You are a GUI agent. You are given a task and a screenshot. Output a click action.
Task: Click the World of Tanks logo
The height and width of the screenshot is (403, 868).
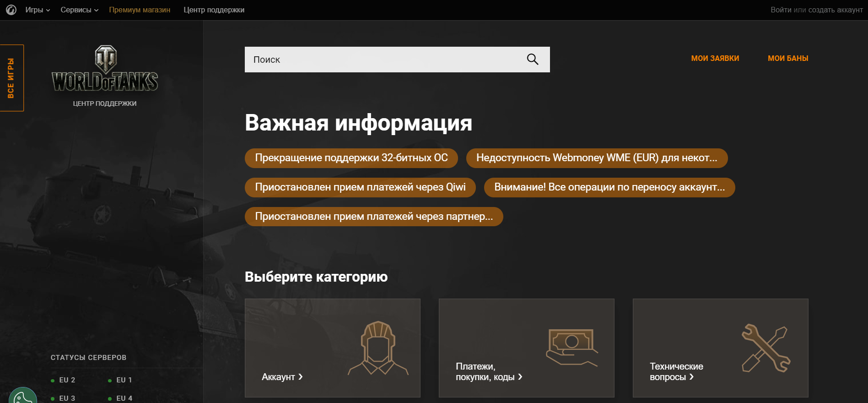pos(105,69)
